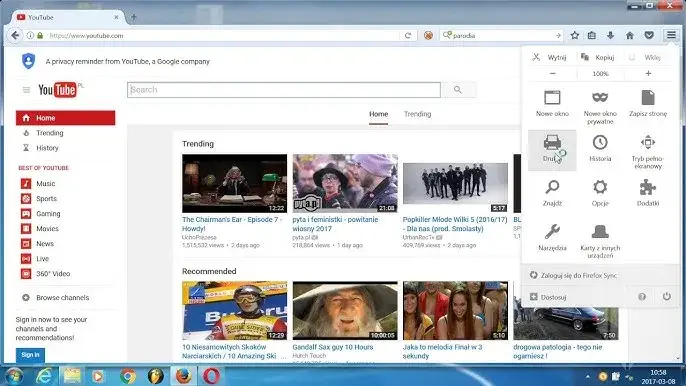Open Nowe okno prywatne with mask icon

(600, 106)
